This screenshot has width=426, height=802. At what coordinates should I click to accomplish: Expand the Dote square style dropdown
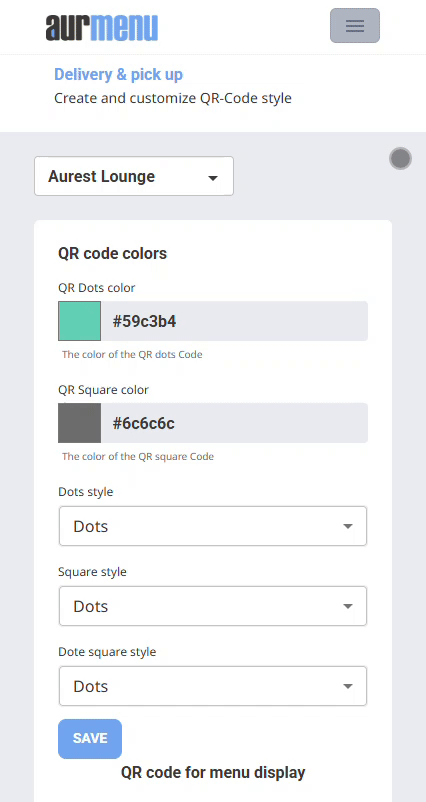point(213,686)
